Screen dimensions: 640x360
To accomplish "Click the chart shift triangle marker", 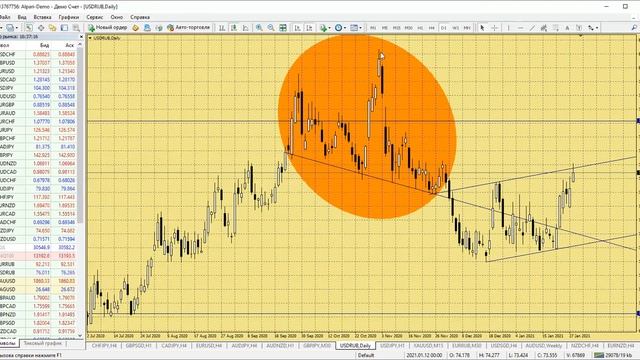I will coord(580,37).
